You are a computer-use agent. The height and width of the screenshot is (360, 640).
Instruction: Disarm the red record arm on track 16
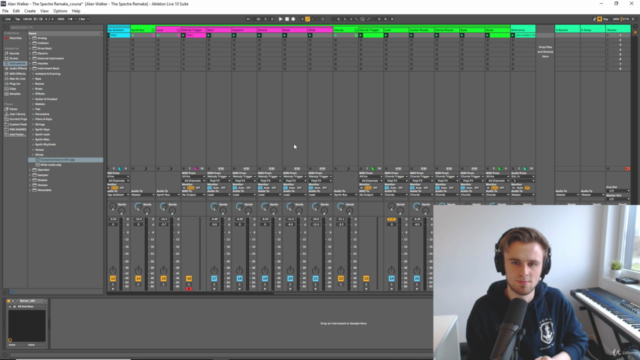(x=189, y=289)
